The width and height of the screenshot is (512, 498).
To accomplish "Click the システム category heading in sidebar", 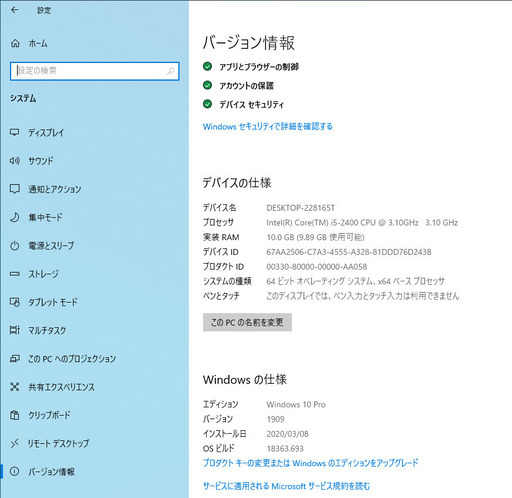I will tap(23, 98).
